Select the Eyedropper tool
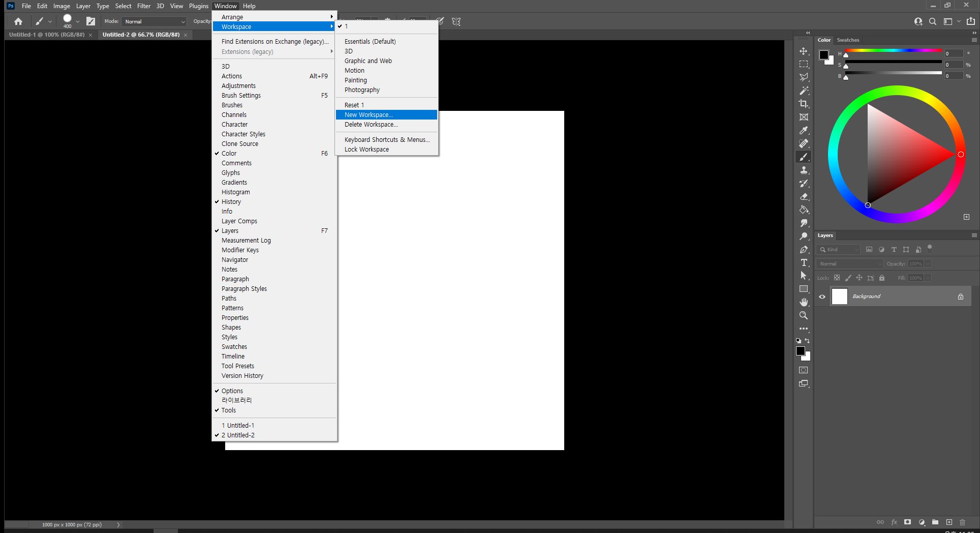 [804, 130]
